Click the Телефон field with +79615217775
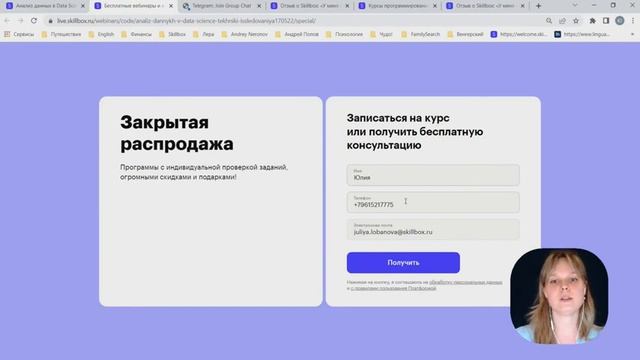This screenshot has height=360, width=640. point(433,202)
